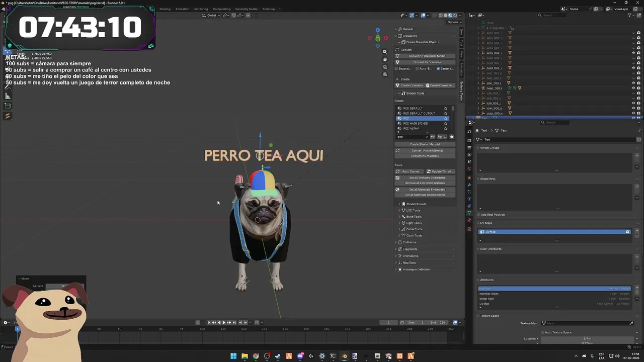Open the outliner filter funnel menu
The height and width of the screenshot is (362, 644).
[x=630, y=15]
